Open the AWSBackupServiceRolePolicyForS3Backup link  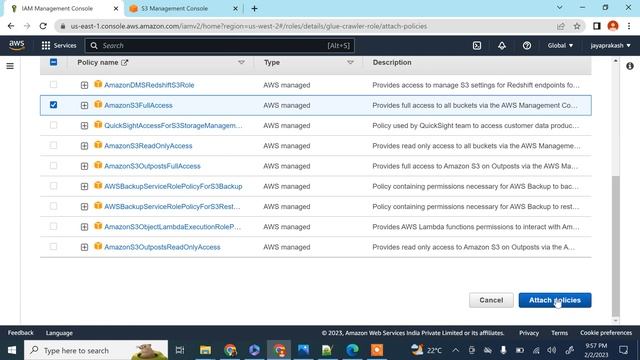pos(173,186)
